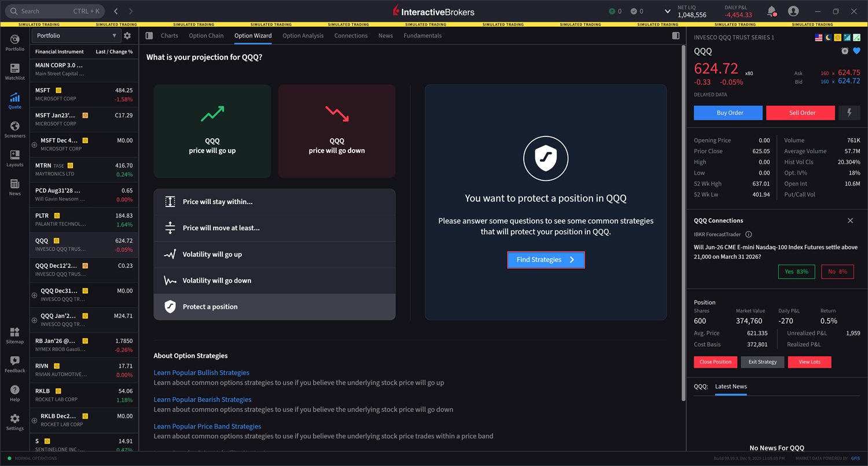
Task: Expand the QQQ Dec31 row plus icon
Action: (x=34, y=295)
